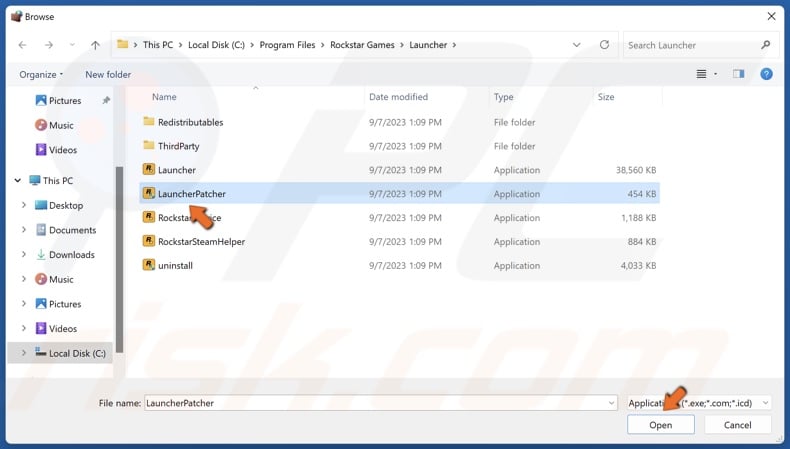Open the file type filter dropdown
Screen dimensions: 790x449
699,403
